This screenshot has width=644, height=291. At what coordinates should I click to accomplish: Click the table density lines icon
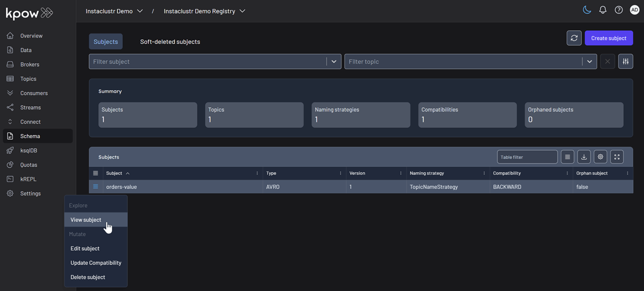point(568,157)
